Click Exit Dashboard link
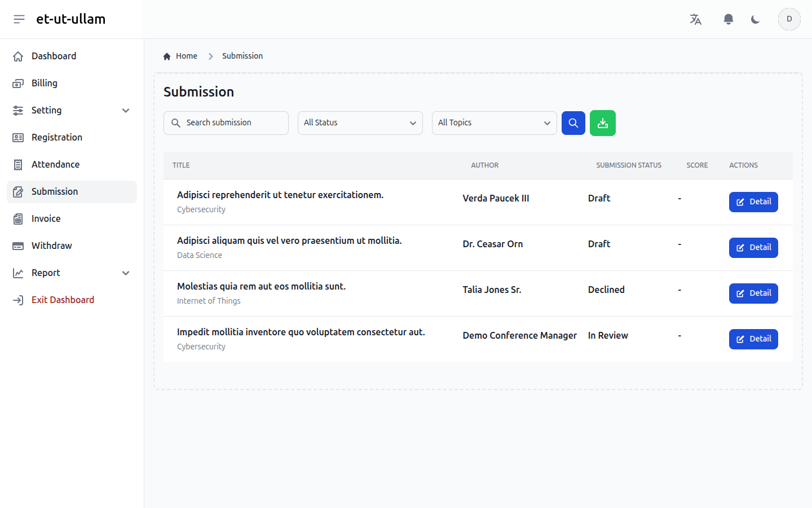 click(x=72, y=300)
